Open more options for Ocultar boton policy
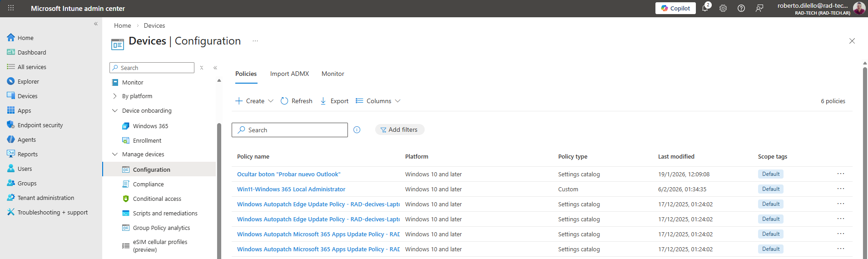Image resolution: width=868 pixels, height=259 pixels. 841,174
